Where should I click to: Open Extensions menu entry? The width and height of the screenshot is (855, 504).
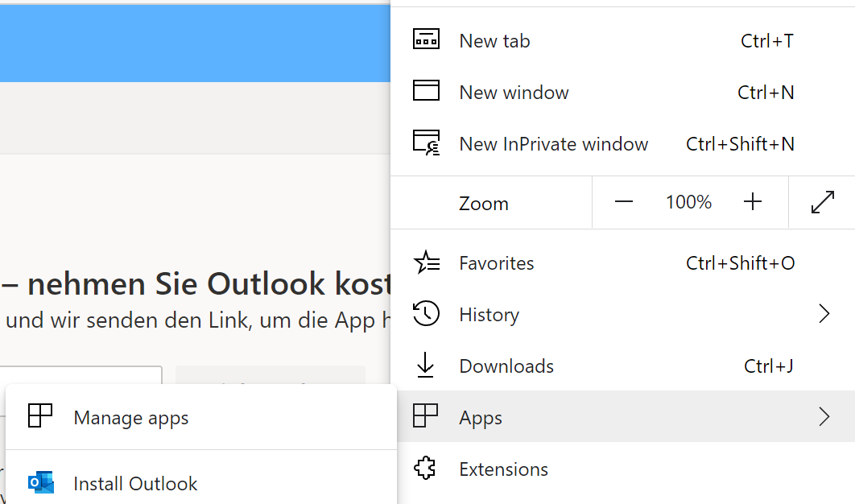[x=622, y=469]
